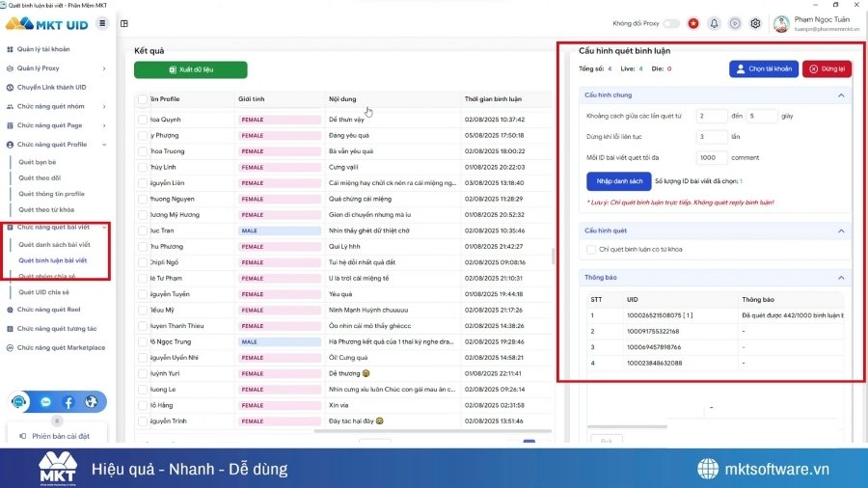The width and height of the screenshot is (868, 488).
Task: Click the green Xuất dữ liệu button
Action: (190, 69)
